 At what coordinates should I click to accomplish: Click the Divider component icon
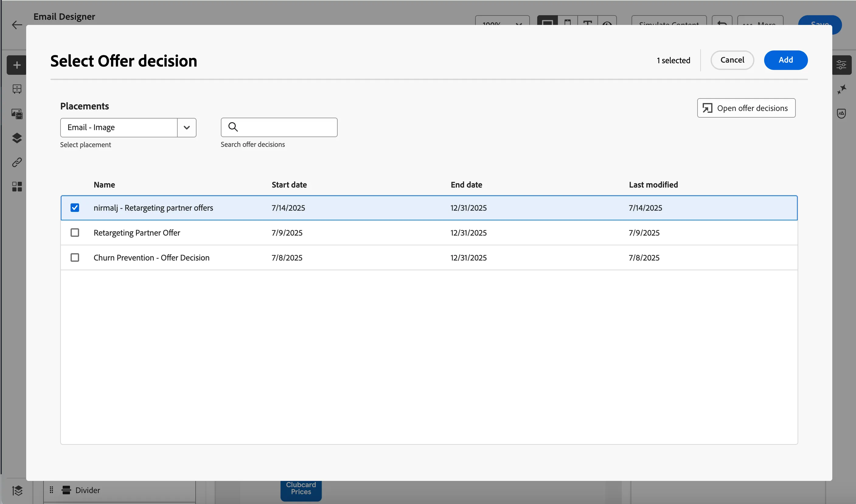(66, 490)
